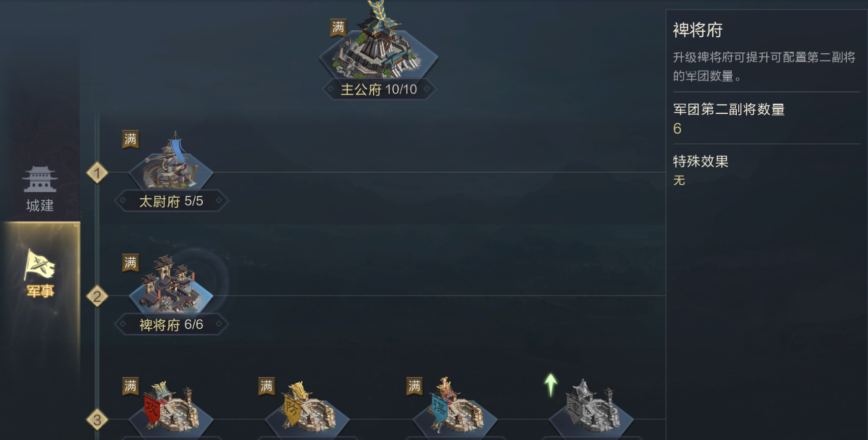868x440 pixels.
Task: Click the tier 1 diamond marker
Action: coord(97,173)
